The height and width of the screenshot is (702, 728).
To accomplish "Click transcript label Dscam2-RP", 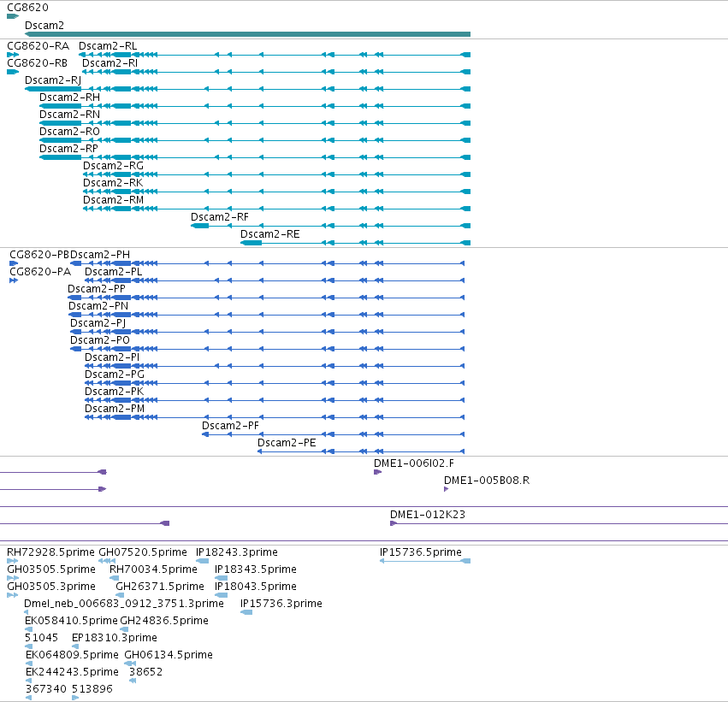I will [68, 149].
